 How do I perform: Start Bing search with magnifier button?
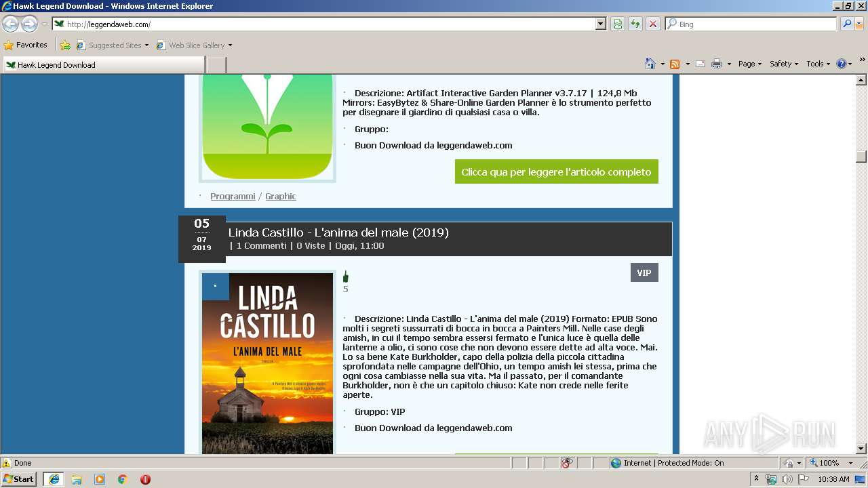click(x=846, y=24)
